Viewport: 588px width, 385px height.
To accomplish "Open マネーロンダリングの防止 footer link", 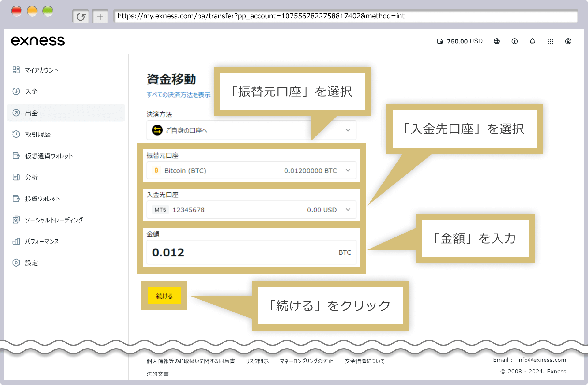I will 307,361.
